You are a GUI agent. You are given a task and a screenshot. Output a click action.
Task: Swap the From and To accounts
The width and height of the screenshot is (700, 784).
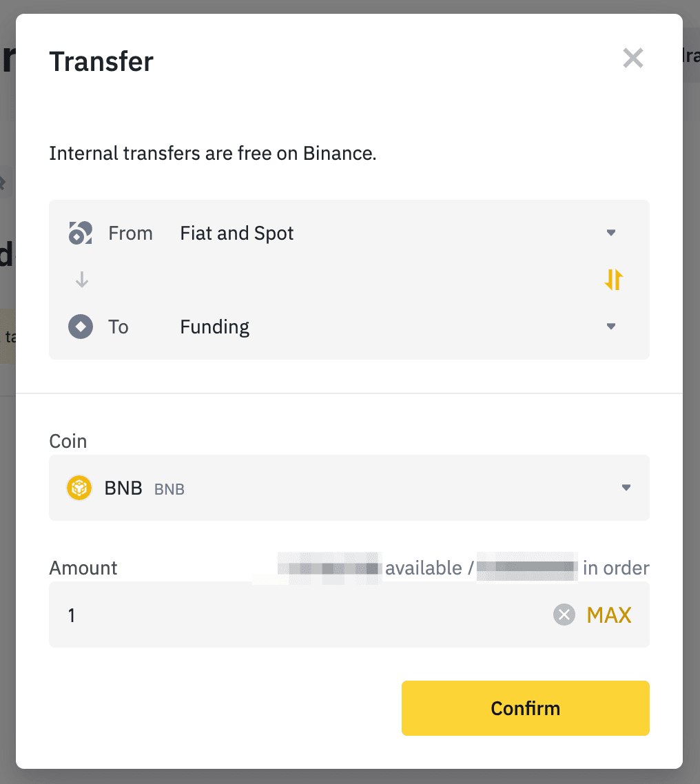tap(613, 279)
